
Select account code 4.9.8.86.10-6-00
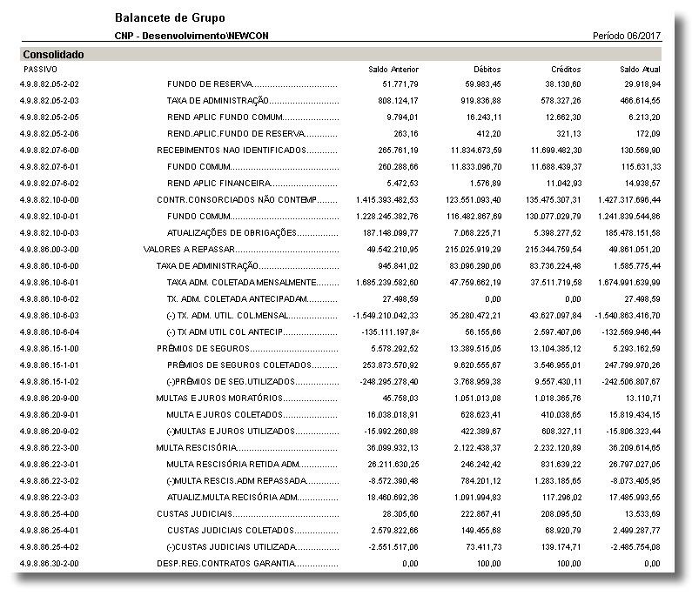tap(49, 266)
